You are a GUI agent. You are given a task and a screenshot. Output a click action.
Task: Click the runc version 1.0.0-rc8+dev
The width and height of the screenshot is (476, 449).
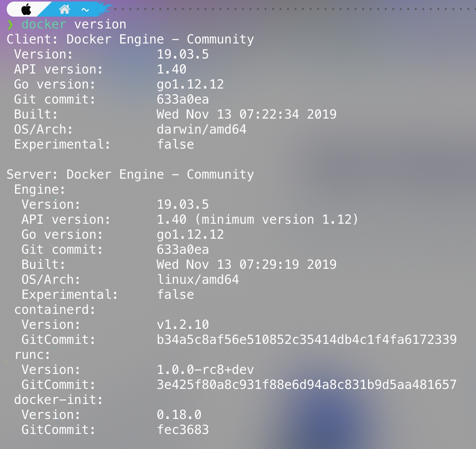[x=205, y=370]
